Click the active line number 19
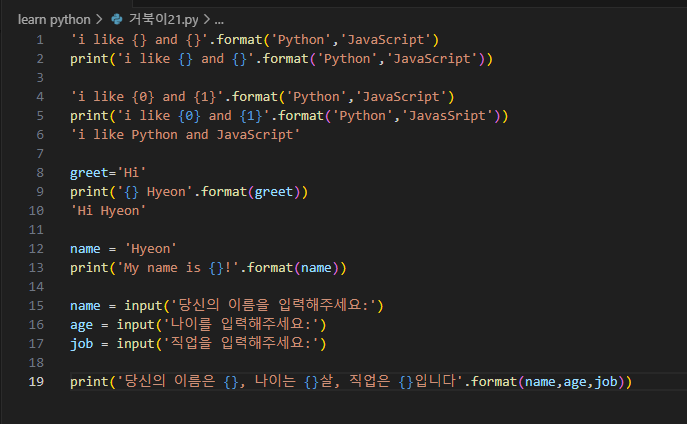The image size is (687, 424). (36, 382)
